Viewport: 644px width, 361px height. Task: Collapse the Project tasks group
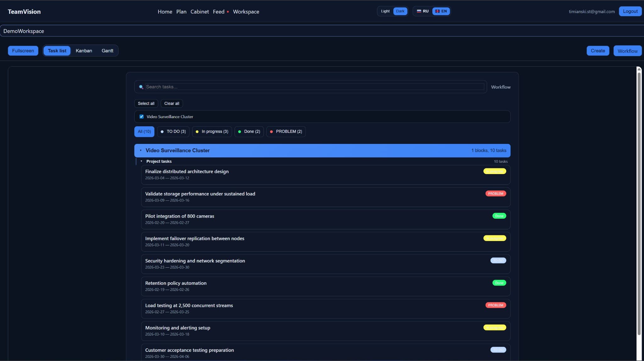point(142,161)
